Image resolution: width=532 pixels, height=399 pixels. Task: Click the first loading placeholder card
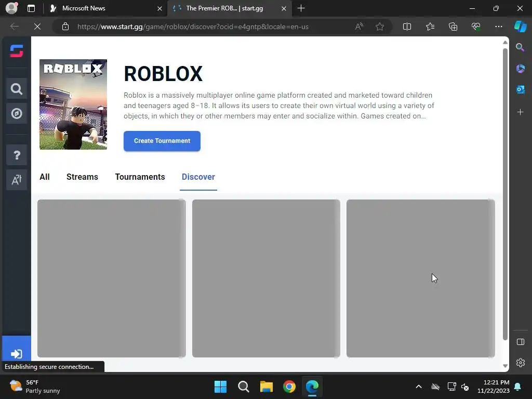111,278
